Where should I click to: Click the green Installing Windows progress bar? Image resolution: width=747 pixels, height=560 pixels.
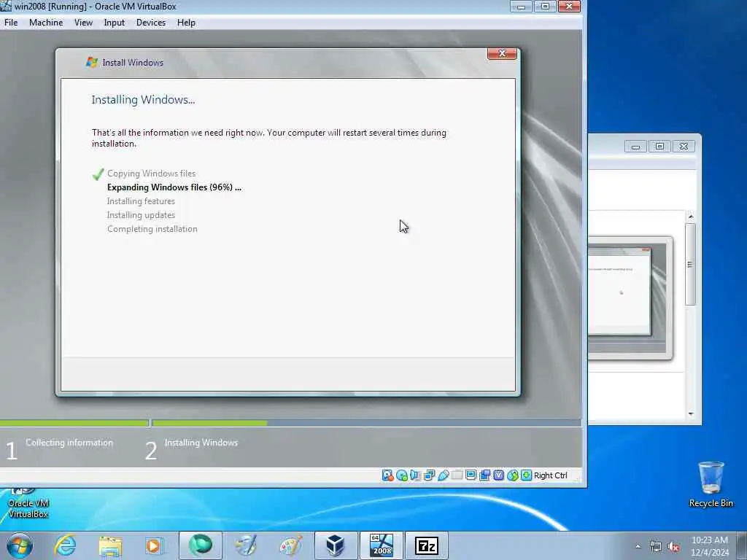(209, 423)
